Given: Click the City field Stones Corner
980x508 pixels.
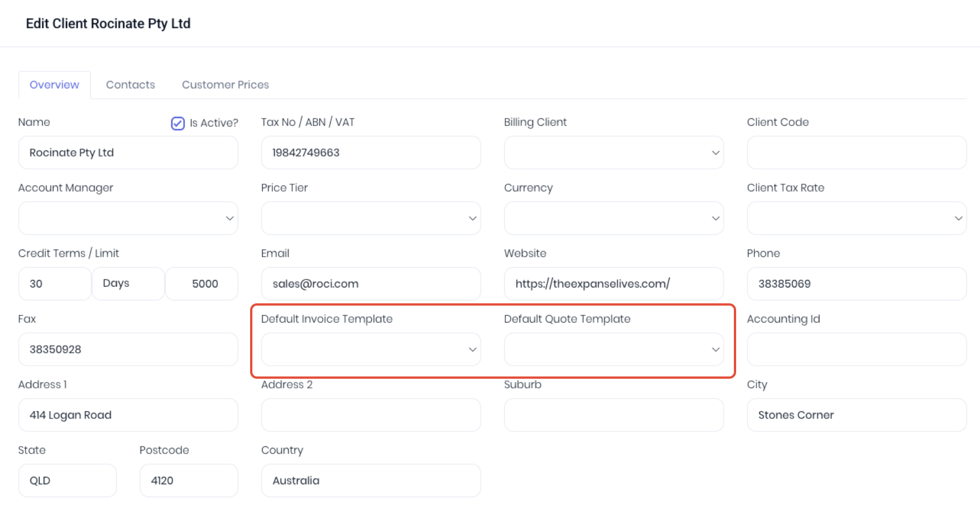Looking at the screenshot, I should pyautogui.click(x=856, y=415).
